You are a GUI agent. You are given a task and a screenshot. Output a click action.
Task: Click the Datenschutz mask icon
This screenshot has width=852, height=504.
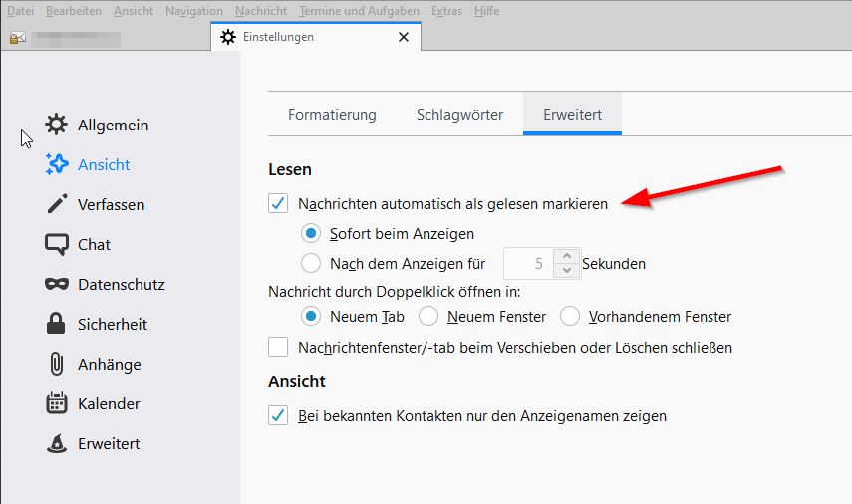click(x=57, y=284)
